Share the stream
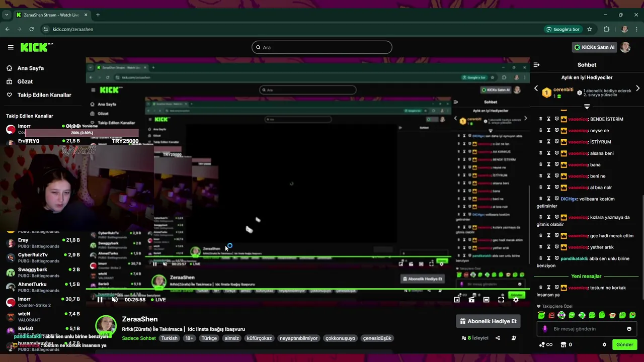The image size is (644, 362). click(x=498, y=338)
